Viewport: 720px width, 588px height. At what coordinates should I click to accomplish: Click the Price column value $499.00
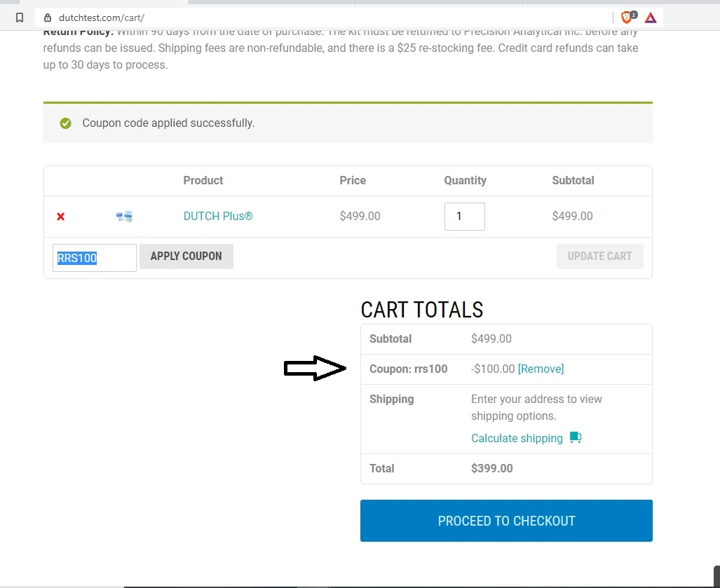pyautogui.click(x=360, y=216)
